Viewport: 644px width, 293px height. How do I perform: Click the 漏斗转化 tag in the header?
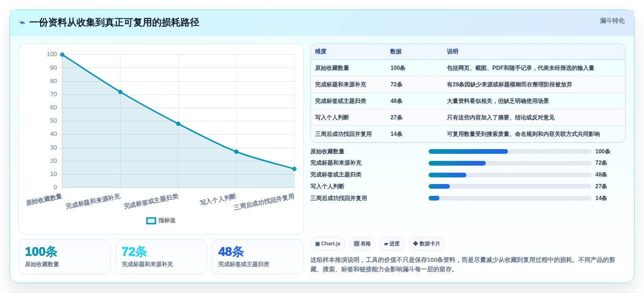pos(612,21)
